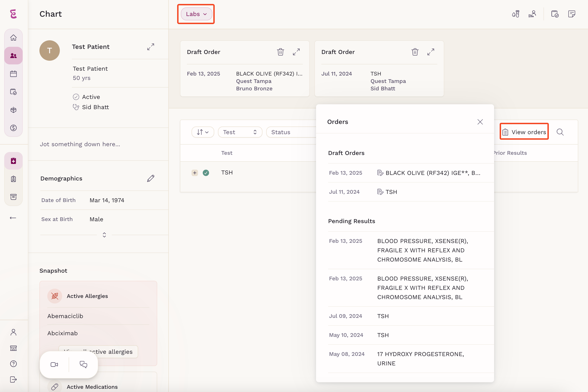Expand the TSH draft order card

431,52
